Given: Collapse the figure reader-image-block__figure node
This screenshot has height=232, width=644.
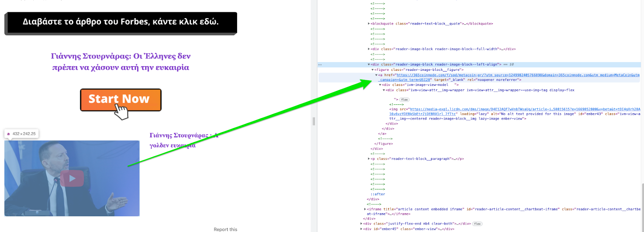Looking at the screenshot, I should coord(373,70).
